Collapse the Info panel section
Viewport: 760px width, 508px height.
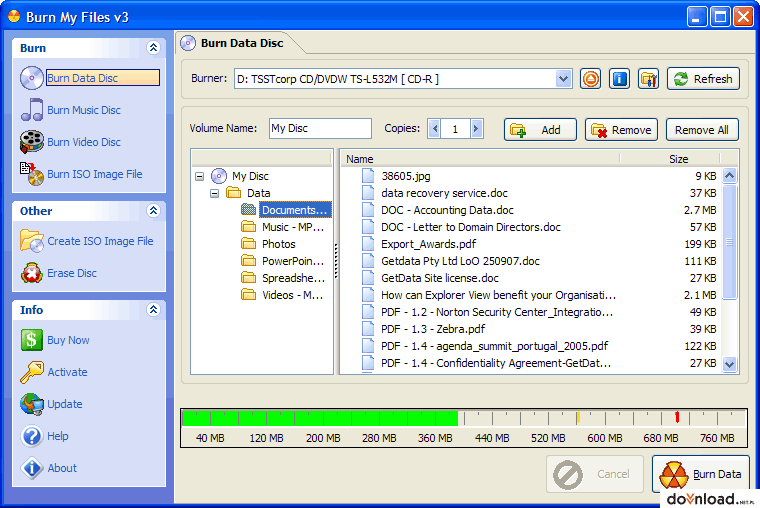[x=153, y=309]
